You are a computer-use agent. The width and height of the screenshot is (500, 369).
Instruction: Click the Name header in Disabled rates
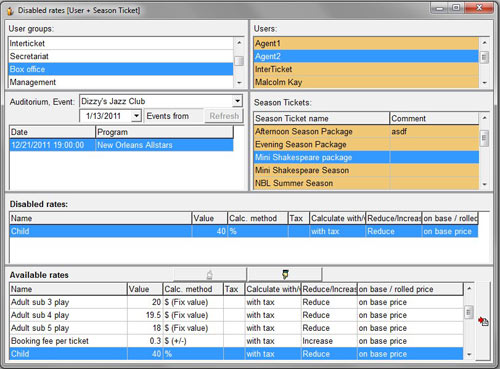[100, 218]
